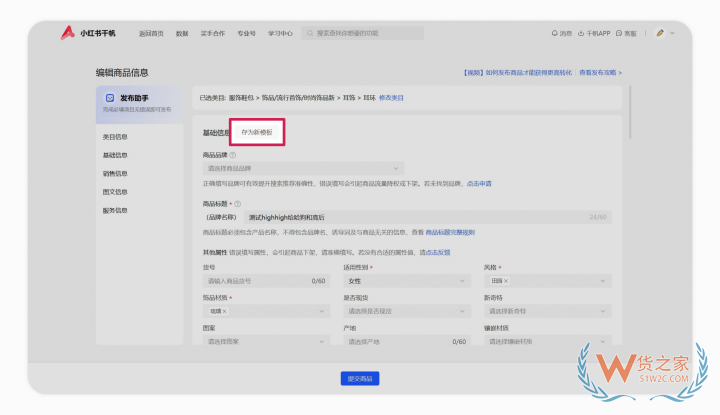Click the 货号 input field

pos(266,281)
